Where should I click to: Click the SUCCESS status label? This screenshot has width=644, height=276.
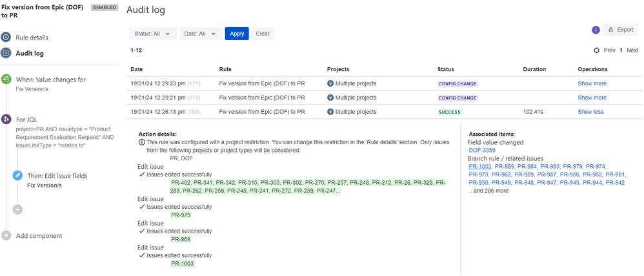click(x=450, y=112)
